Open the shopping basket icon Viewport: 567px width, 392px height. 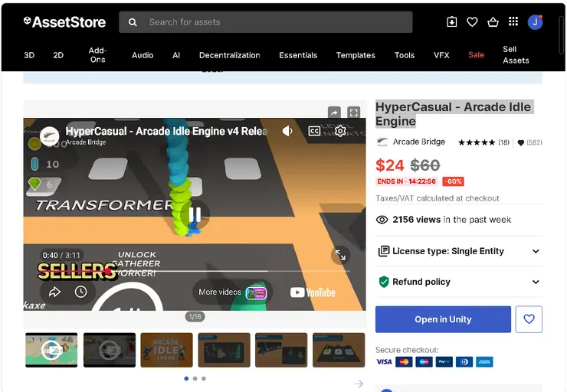(493, 22)
